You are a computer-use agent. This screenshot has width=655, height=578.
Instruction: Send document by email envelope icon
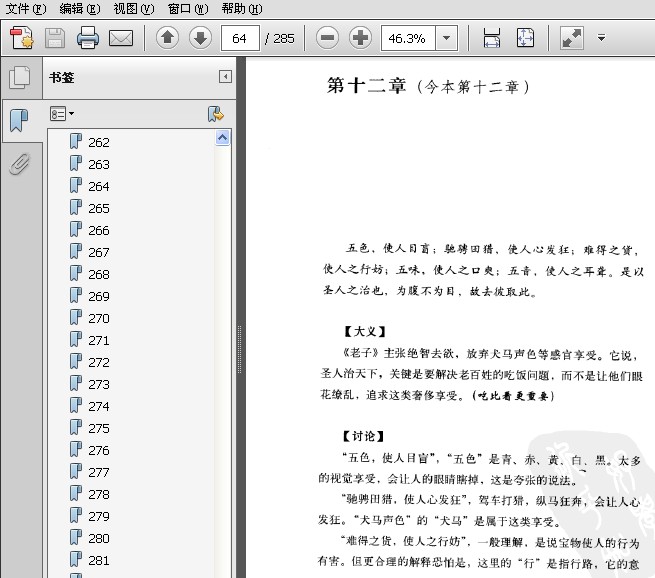121,38
